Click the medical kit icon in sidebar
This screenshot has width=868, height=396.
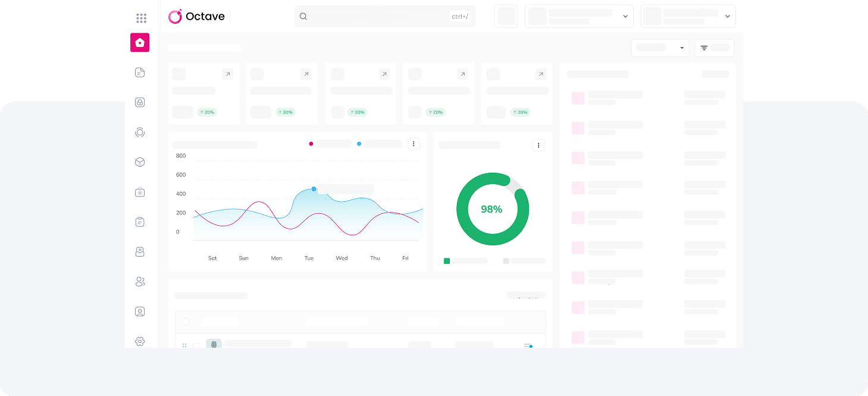coord(140,192)
